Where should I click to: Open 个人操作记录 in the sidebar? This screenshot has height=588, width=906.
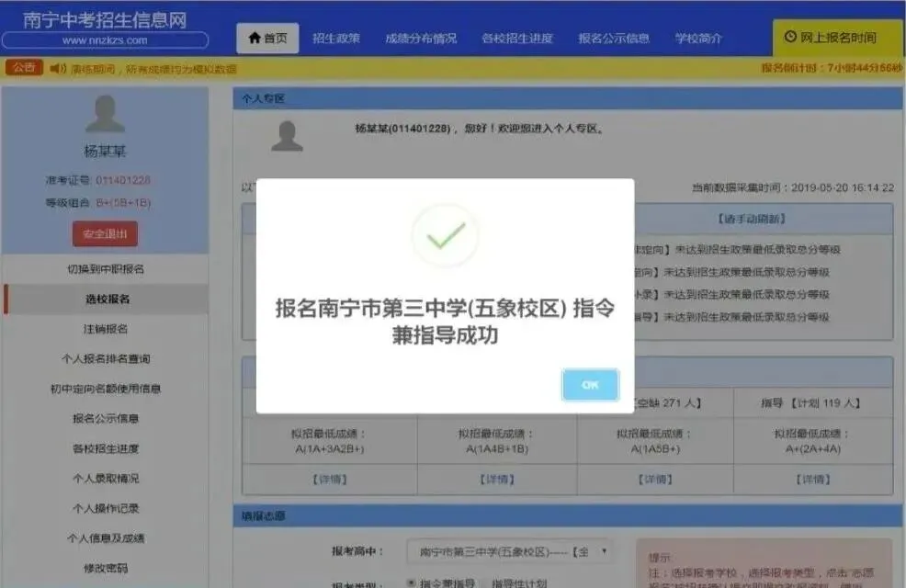coord(105,509)
